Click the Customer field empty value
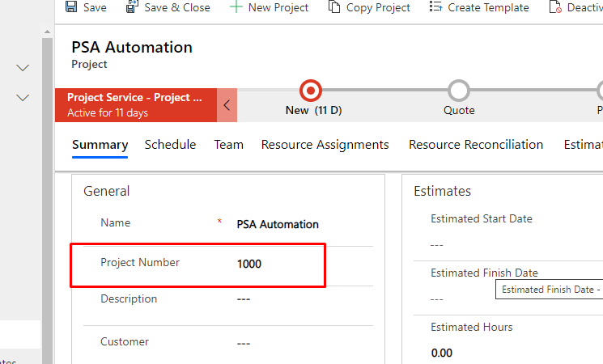 tap(244, 343)
